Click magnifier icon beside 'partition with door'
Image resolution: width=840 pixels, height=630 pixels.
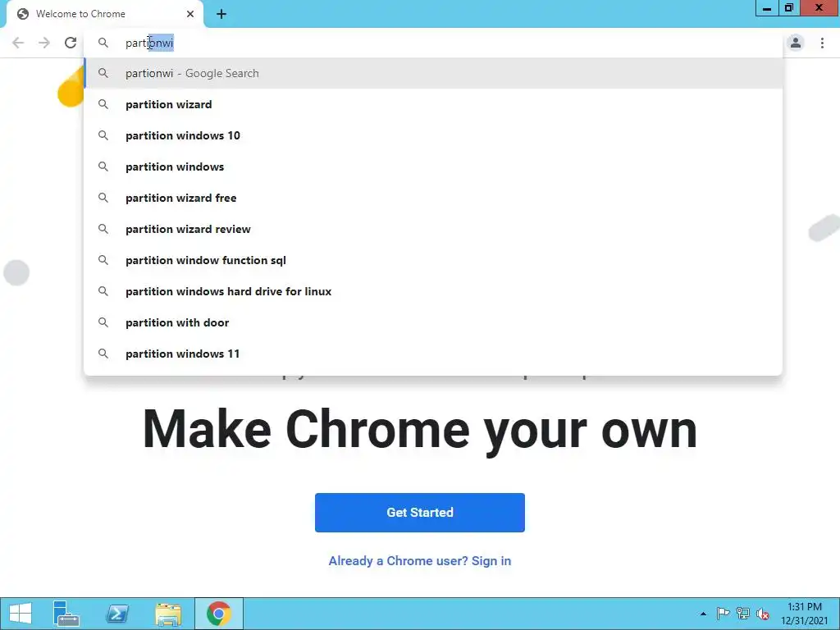point(103,322)
